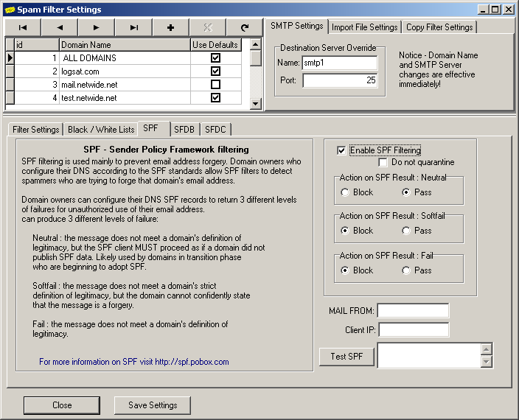519x420 pixels.
Task: Click the cancel edit X icon
Action: (x=208, y=27)
